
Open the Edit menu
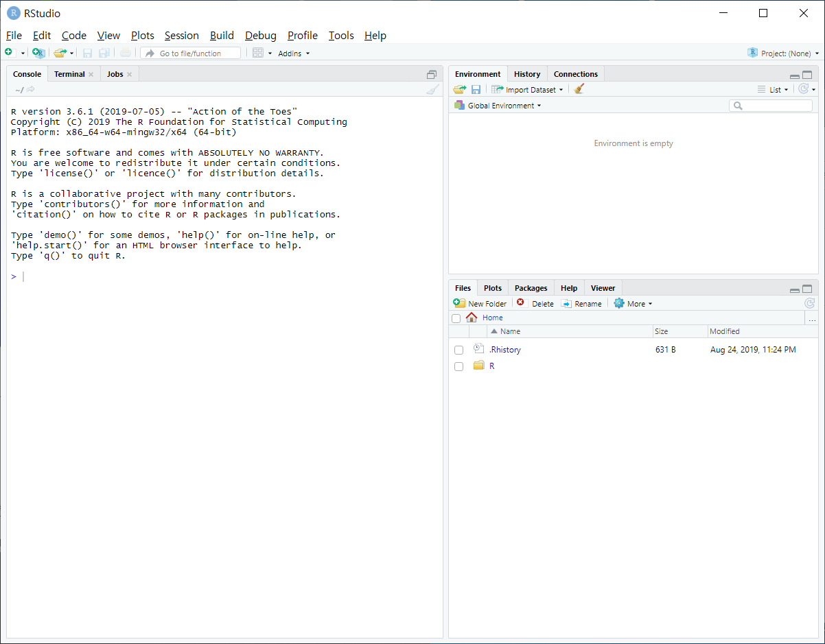42,36
